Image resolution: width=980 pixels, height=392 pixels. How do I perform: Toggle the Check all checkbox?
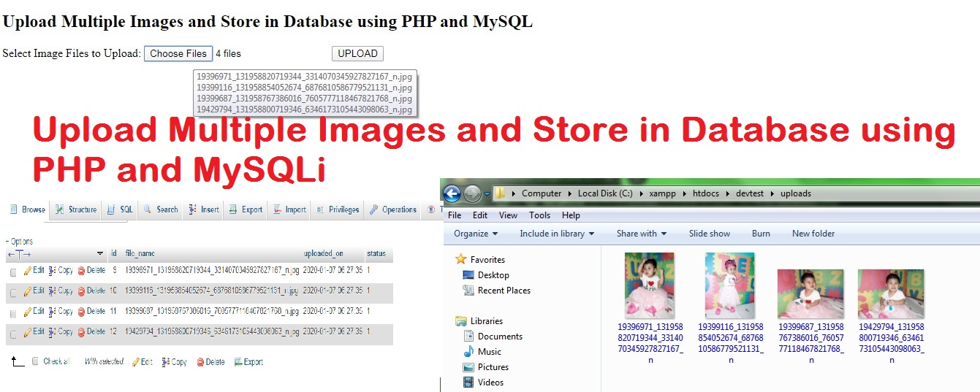pos(35,362)
